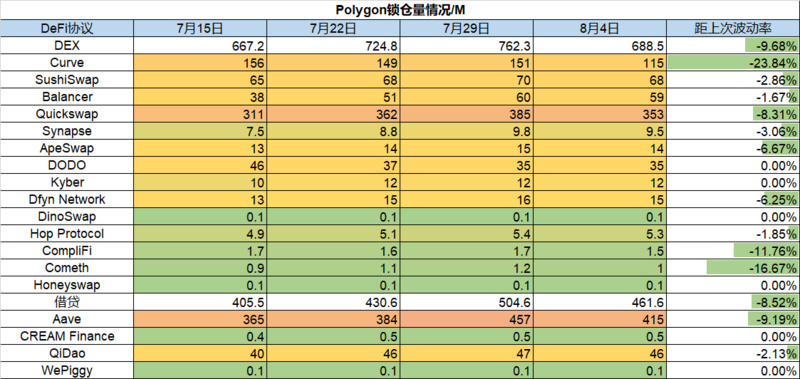Select the DODO row label
Screen dimensions: 800x379
67,165
